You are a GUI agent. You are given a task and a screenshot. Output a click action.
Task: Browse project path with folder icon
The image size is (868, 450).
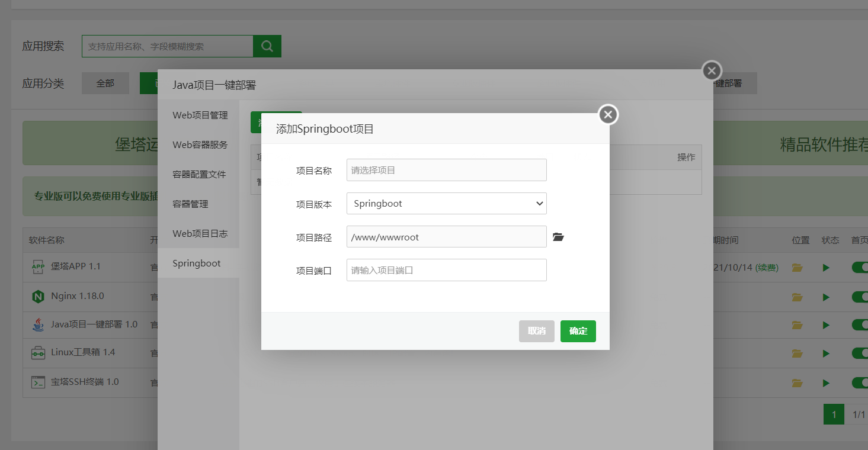[x=558, y=237]
